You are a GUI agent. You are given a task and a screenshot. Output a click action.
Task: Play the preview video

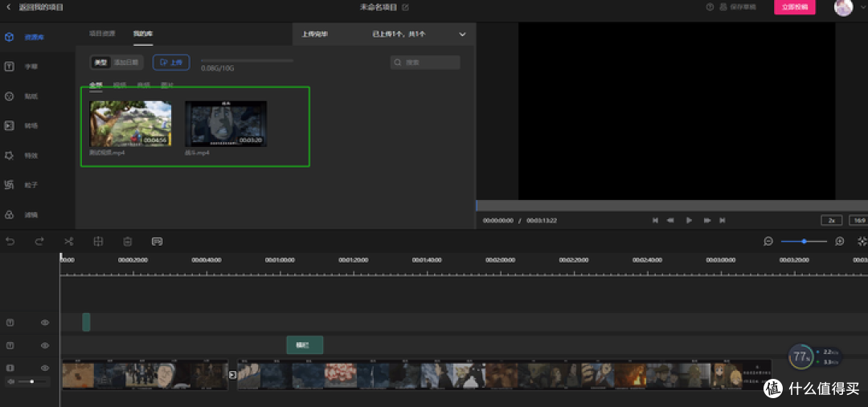point(690,220)
